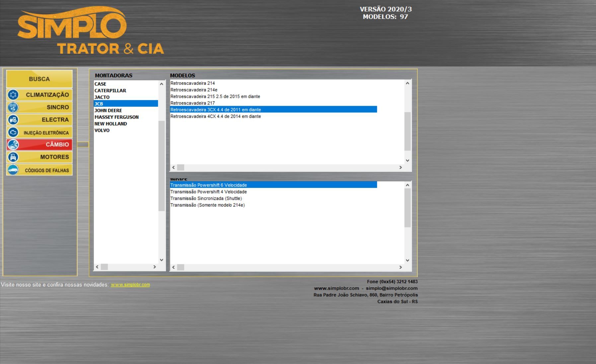The height and width of the screenshot is (364, 596).
Task: Pick Retroescavadeira 214e from Modelos list
Action: (x=194, y=90)
